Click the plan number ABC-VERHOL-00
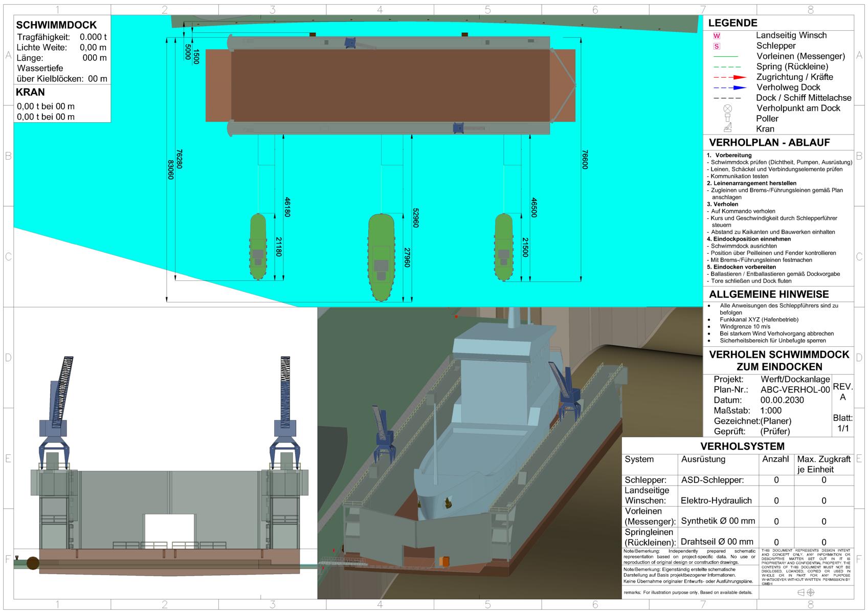This screenshot has width=868, height=614. (795, 390)
